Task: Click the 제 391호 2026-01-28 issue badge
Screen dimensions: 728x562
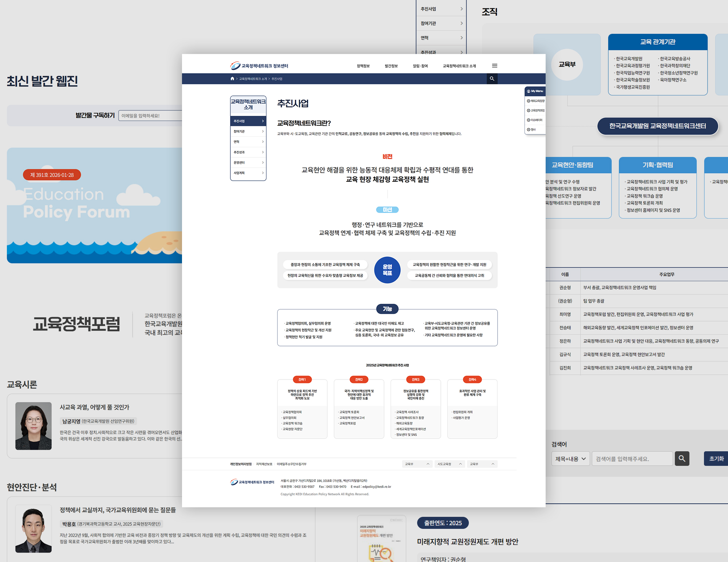Action: pyautogui.click(x=52, y=175)
